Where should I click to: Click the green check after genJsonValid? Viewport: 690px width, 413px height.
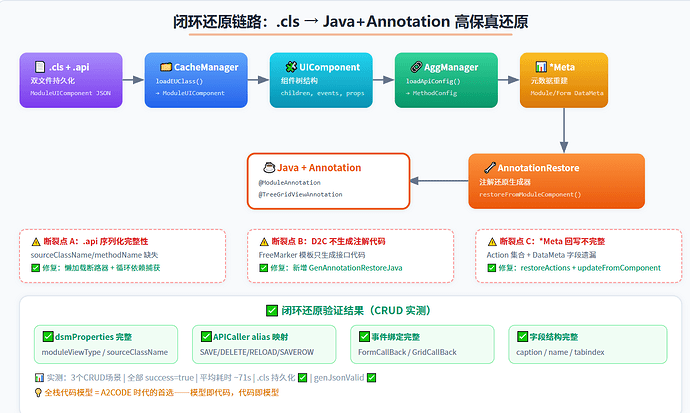tap(371, 377)
